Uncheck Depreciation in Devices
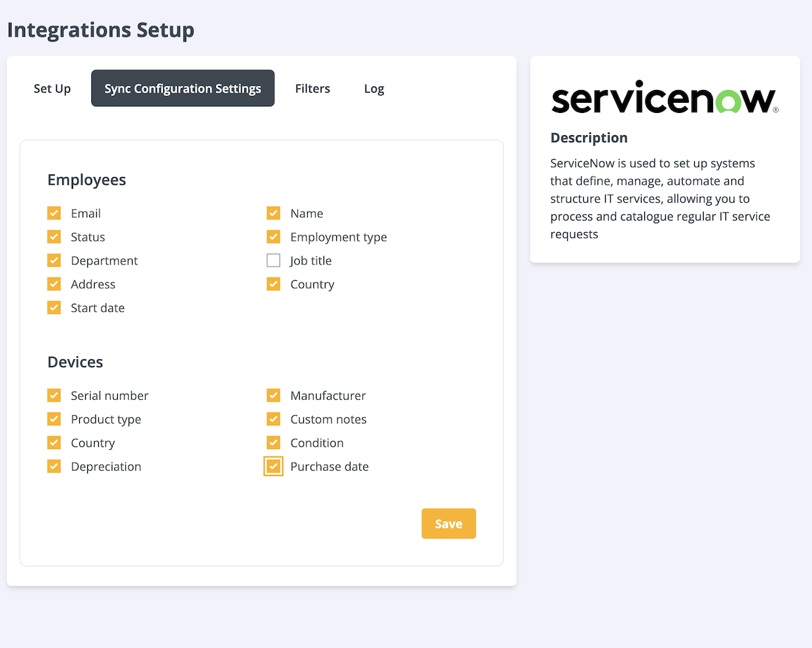The width and height of the screenshot is (812, 648). [x=53, y=466]
